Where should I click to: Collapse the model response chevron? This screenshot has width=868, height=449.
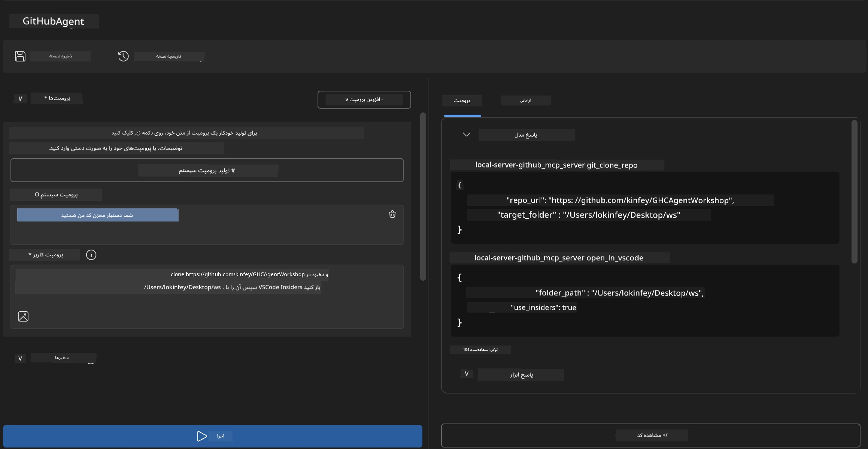(466, 135)
